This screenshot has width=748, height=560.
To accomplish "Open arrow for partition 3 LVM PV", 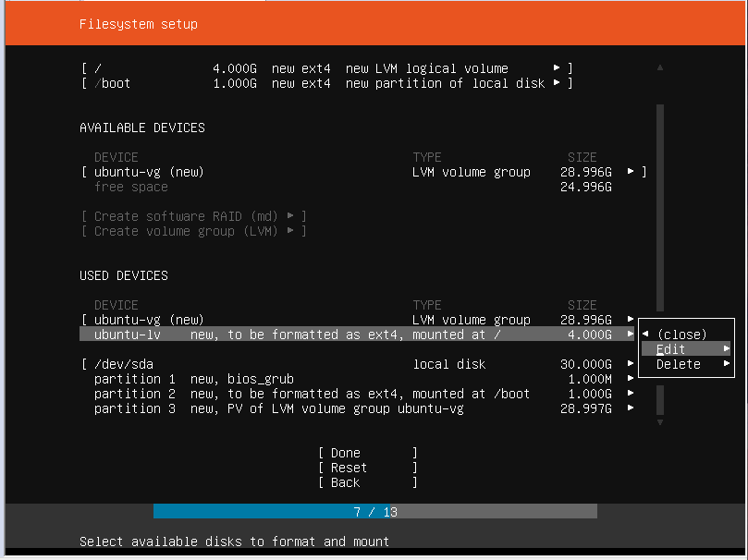I will point(631,408).
